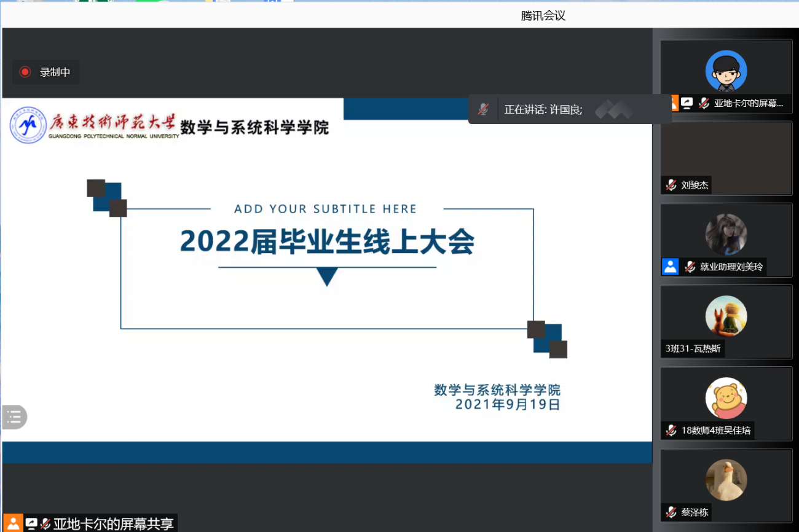Open the list panel toggle on slide's left edge
The image size is (799, 532).
pos(14,418)
